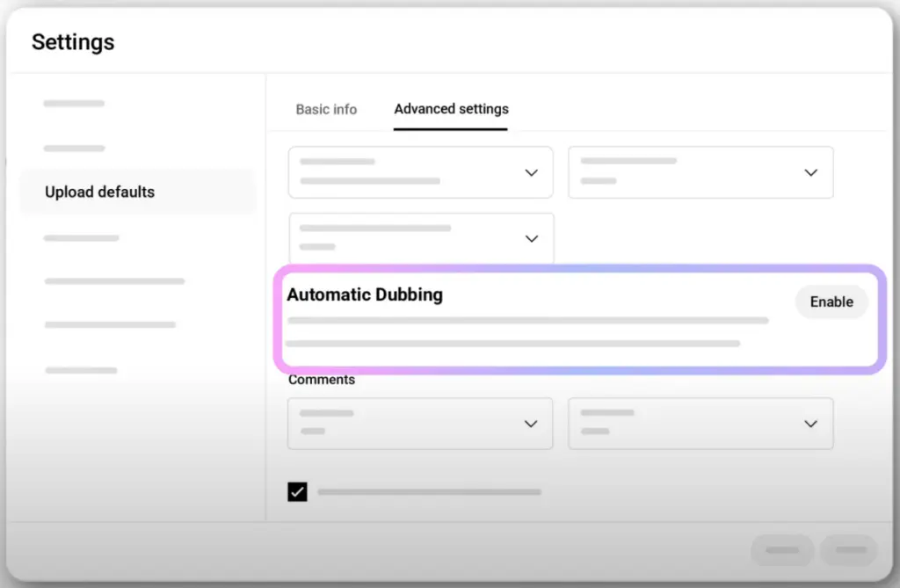The height and width of the screenshot is (588, 900).
Task: Select the Advanced settings tab
Action: pos(451,110)
